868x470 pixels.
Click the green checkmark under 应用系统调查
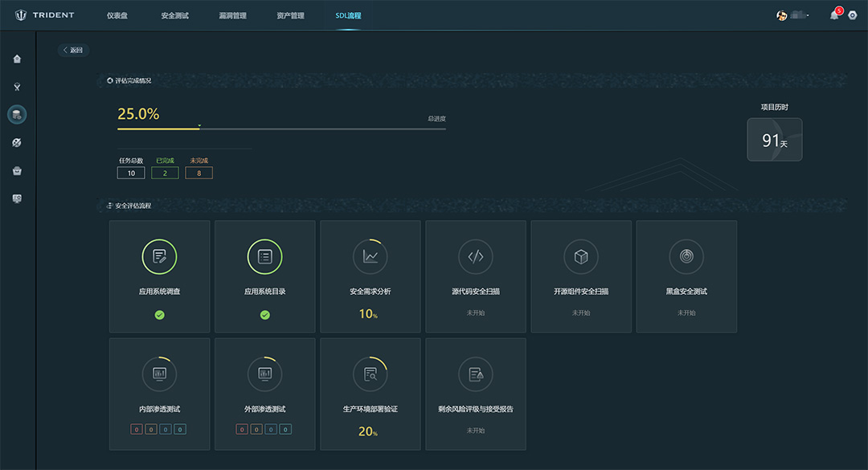click(159, 315)
